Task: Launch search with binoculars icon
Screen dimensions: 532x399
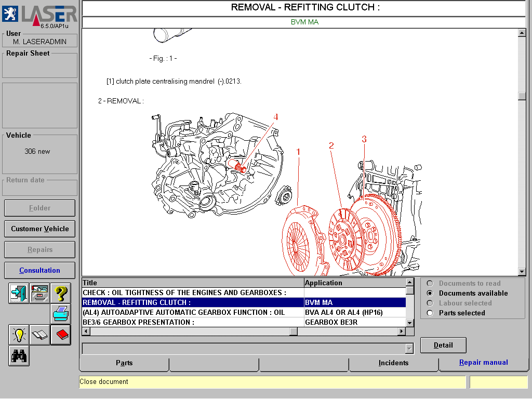Action: 19,356
